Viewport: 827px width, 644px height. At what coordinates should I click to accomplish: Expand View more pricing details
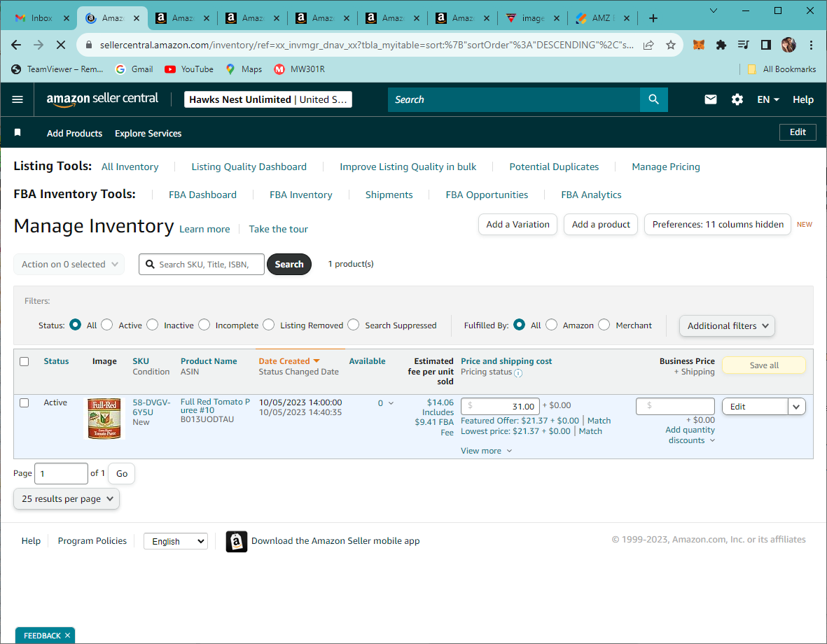point(486,451)
